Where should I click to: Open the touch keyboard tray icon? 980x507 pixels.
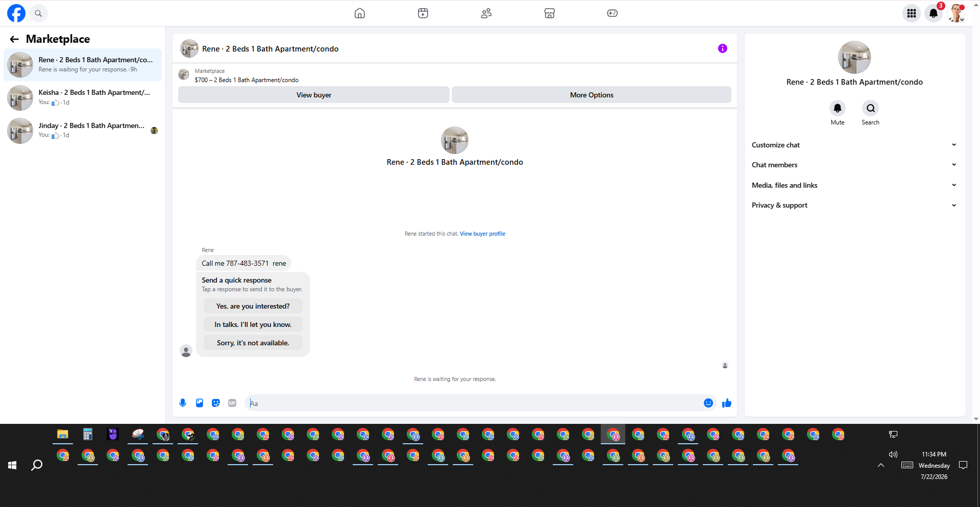point(907,465)
